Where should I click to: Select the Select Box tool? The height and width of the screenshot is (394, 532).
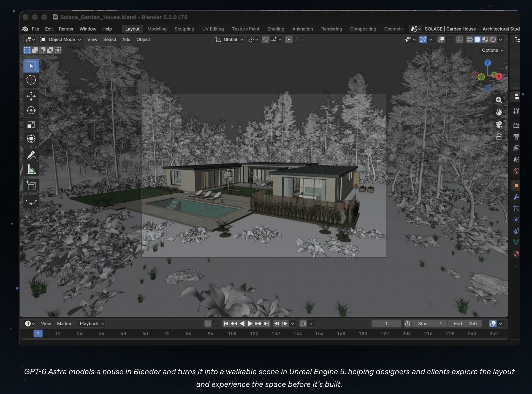click(31, 66)
